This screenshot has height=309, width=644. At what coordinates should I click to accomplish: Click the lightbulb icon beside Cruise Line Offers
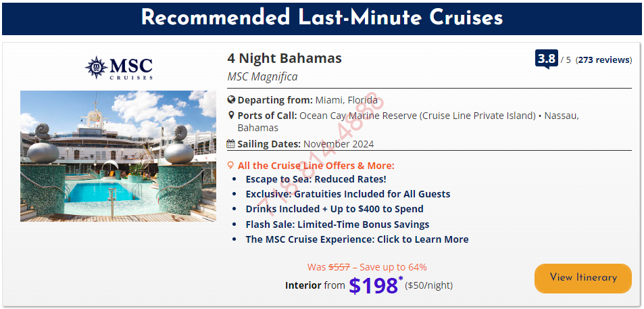coord(231,166)
